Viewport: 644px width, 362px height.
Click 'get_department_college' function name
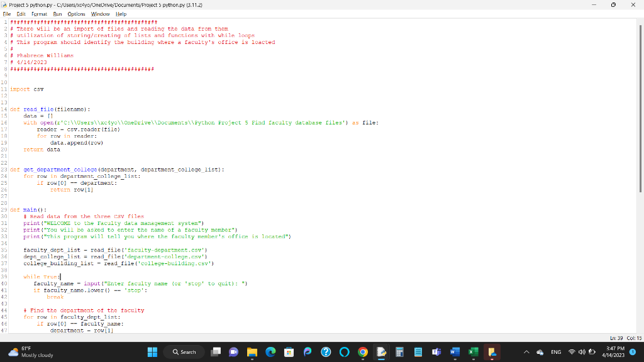(x=60, y=170)
